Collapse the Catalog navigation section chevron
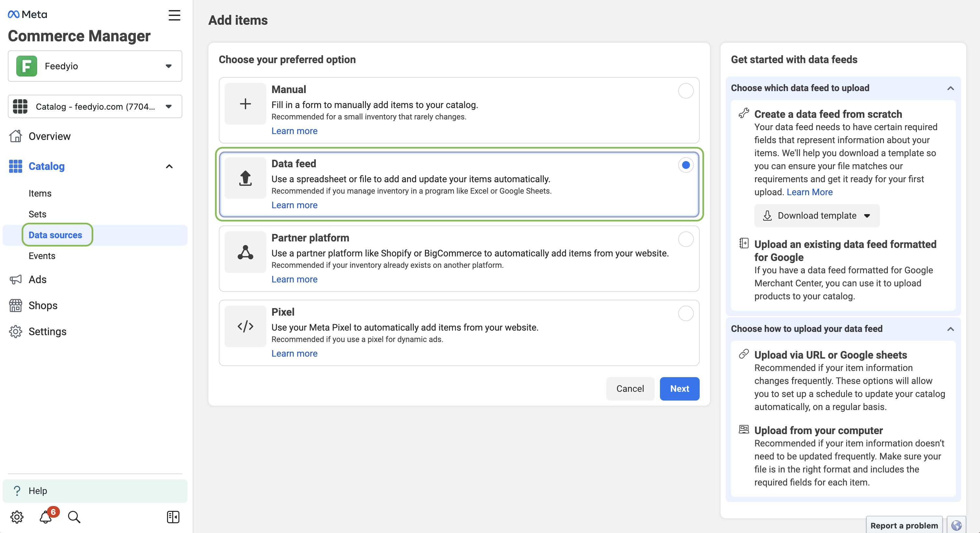The width and height of the screenshot is (980, 533). coord(169,167)
